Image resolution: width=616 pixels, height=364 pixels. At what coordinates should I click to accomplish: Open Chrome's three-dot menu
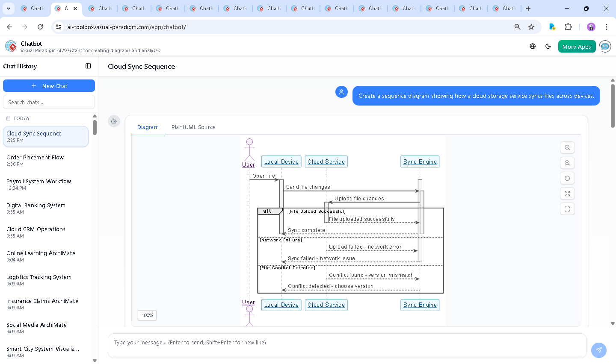(606, 27)
